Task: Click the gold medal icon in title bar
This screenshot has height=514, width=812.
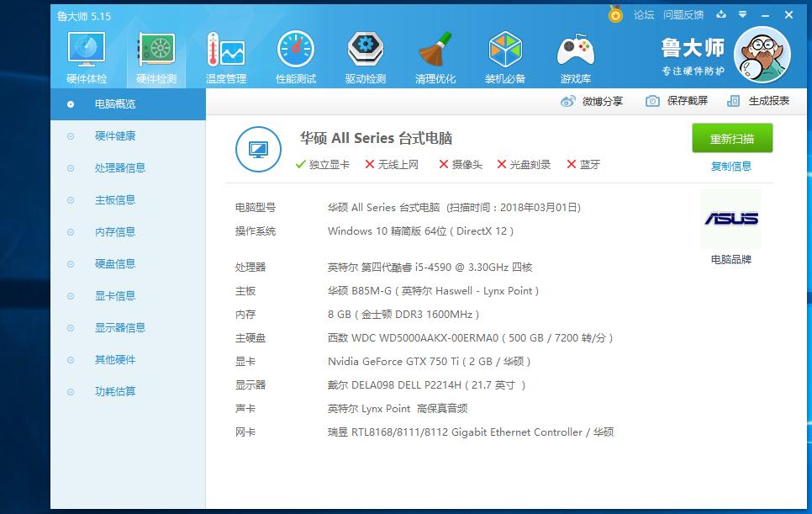Action: click(616, 14)
